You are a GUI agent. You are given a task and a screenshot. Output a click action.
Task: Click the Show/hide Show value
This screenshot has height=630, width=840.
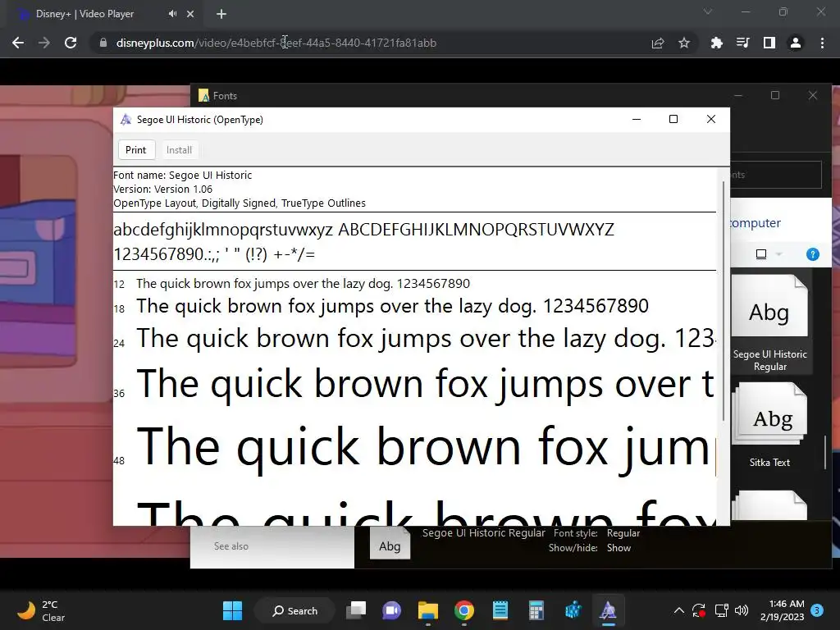click(x=619, y=548)
